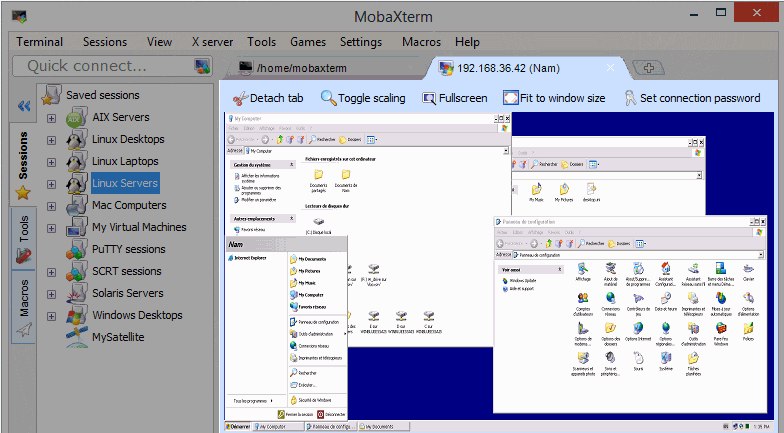Open the Tools menu in menu bar
This screenshot has height=433, width=784.
(x=261, y=42)
